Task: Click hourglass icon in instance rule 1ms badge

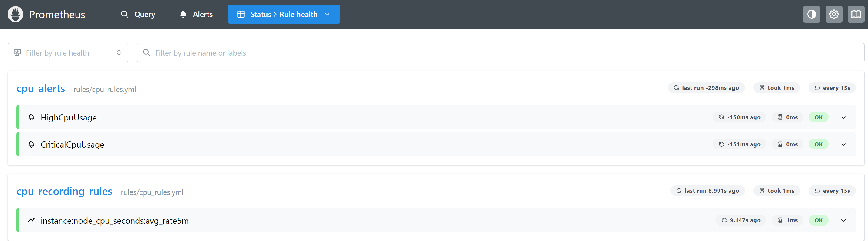Action: [x=780, y=220]
